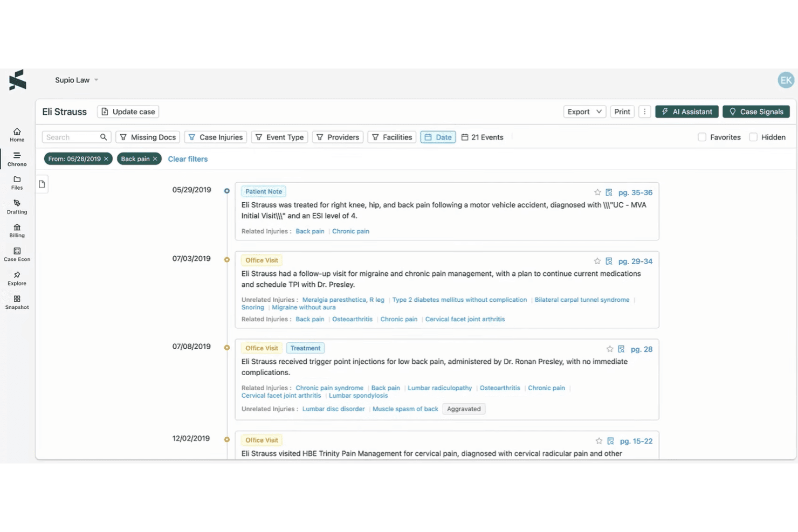798x532 pixels.
Task: Open document preview icon for pg. 35-36
Action: (609, 192)
